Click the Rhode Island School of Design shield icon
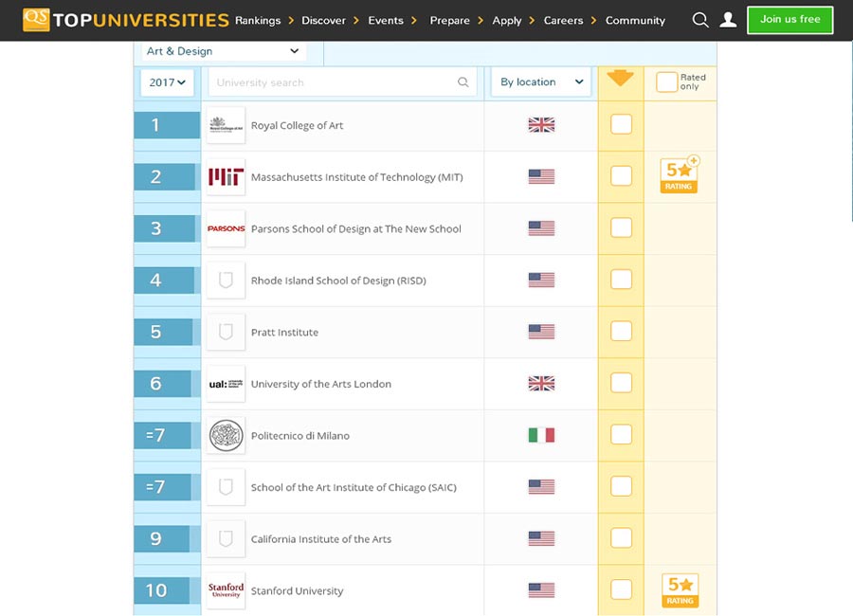 (226, 281)
